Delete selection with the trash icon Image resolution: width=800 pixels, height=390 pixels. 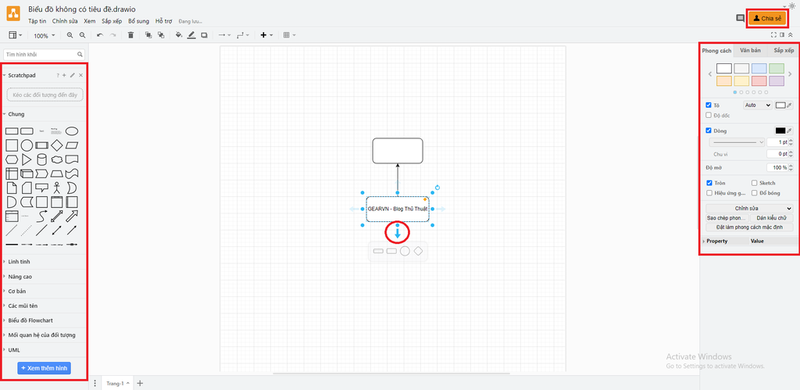(131, 35)
